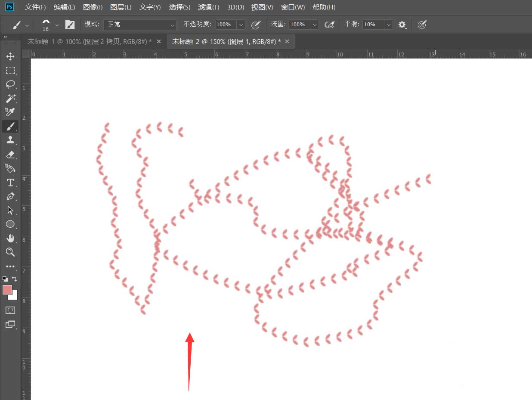Open the 选择(S) menu

[179, 7]
